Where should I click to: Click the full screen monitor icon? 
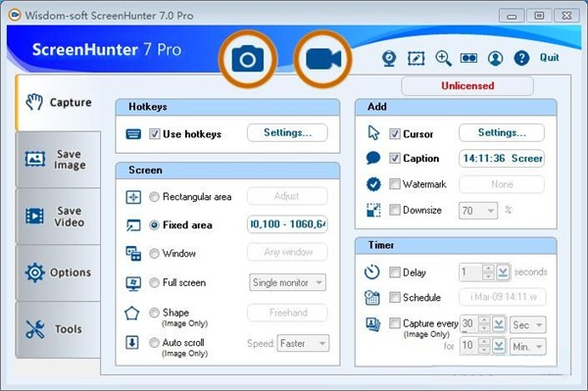click(133, 283)
